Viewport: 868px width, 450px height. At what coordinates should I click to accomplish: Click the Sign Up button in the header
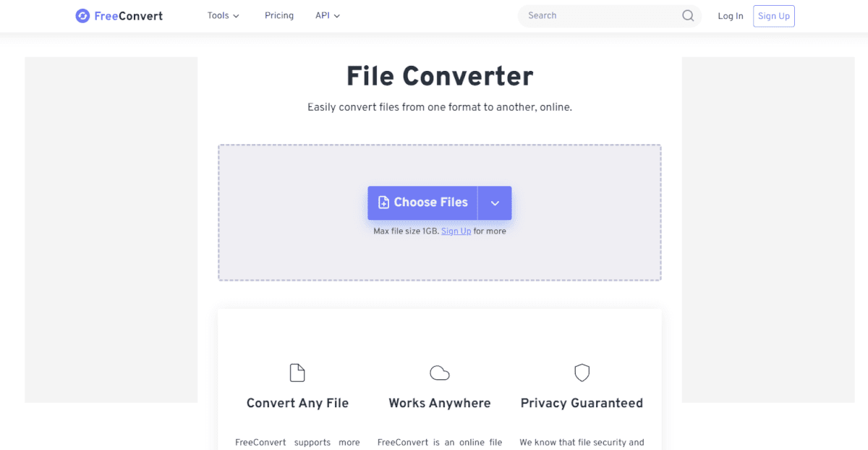pos(773,15)
